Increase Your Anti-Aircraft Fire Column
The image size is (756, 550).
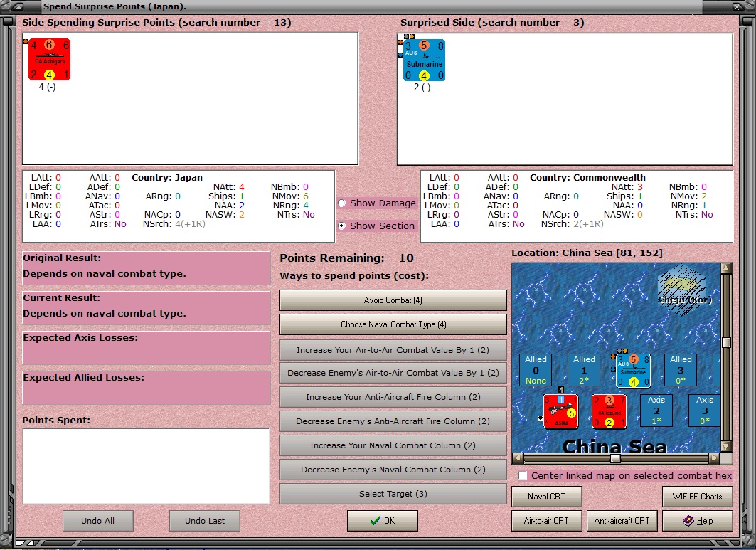(393, 396)
